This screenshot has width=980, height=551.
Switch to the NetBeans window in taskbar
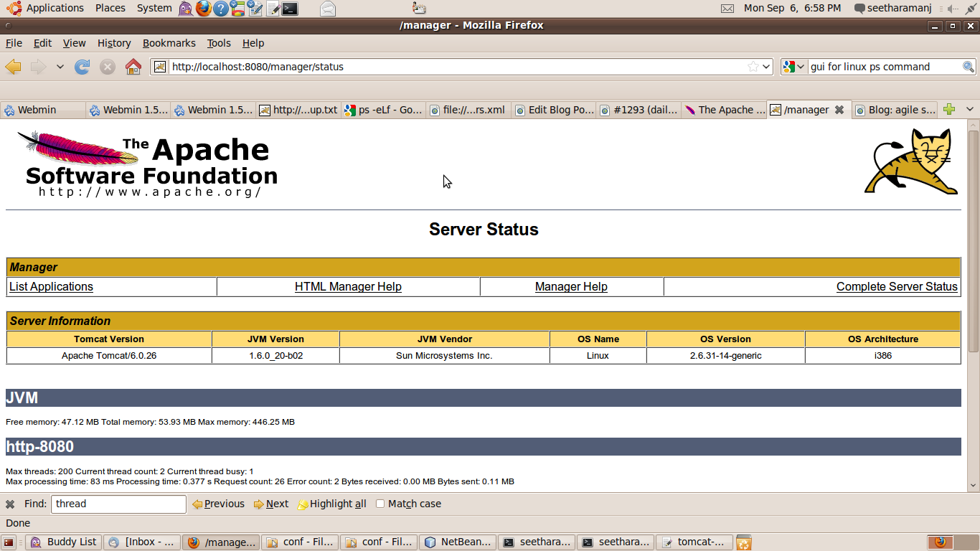(x=458, y=542)
